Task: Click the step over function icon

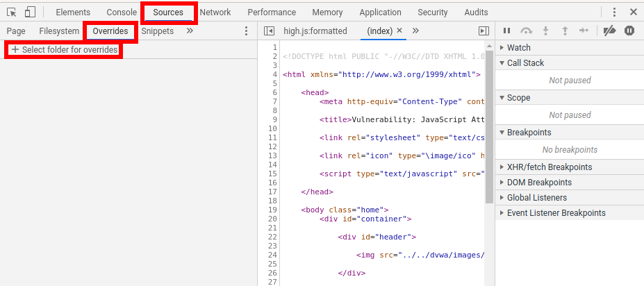Action: pos(526,31)
